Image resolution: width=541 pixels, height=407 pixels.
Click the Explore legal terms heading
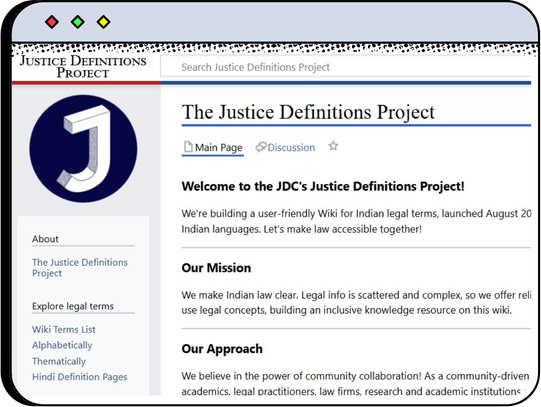(73, 306)
